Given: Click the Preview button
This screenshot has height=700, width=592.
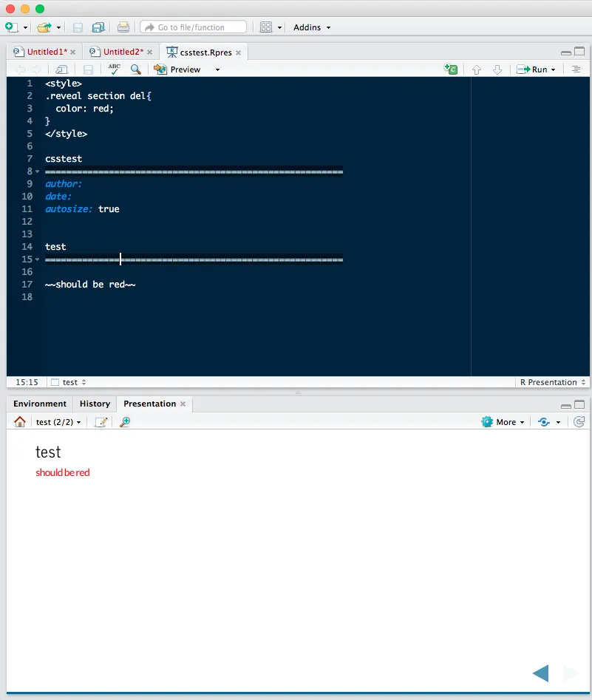Looking at the screenshot, I should tap(177, 69).
